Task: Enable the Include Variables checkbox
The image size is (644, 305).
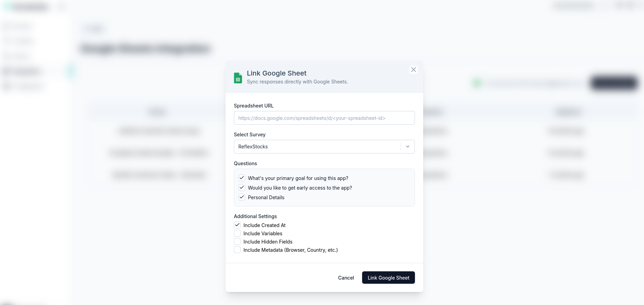Action: point(237,233)
